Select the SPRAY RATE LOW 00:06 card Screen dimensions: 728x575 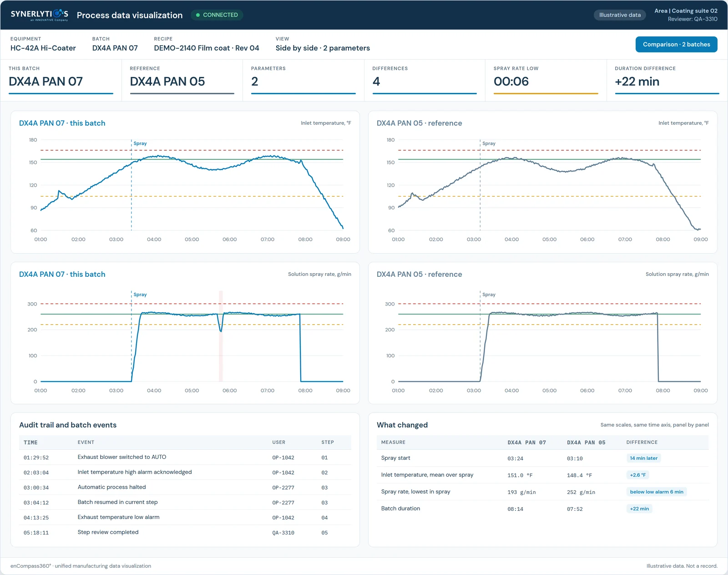click(x=546, y=80)
